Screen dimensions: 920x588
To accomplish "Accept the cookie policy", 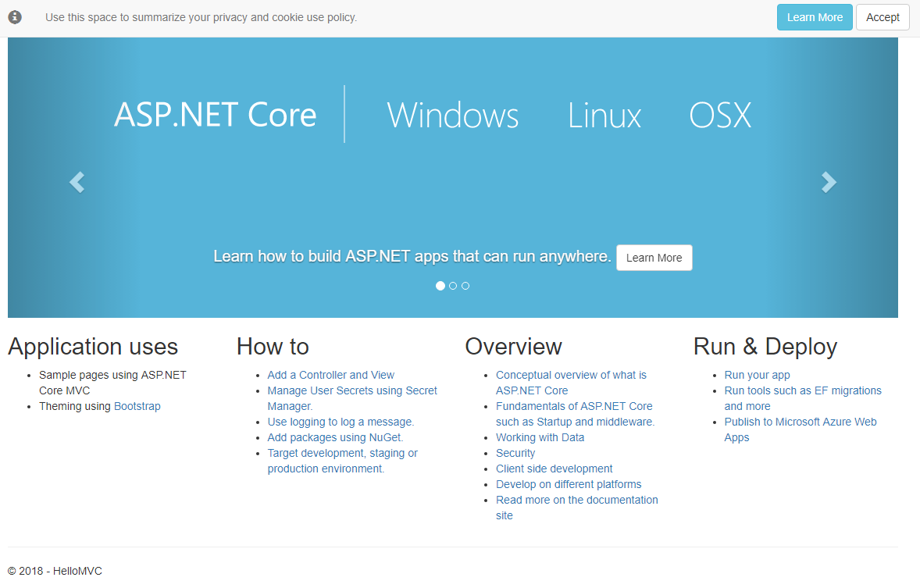I will pos(883,17).
